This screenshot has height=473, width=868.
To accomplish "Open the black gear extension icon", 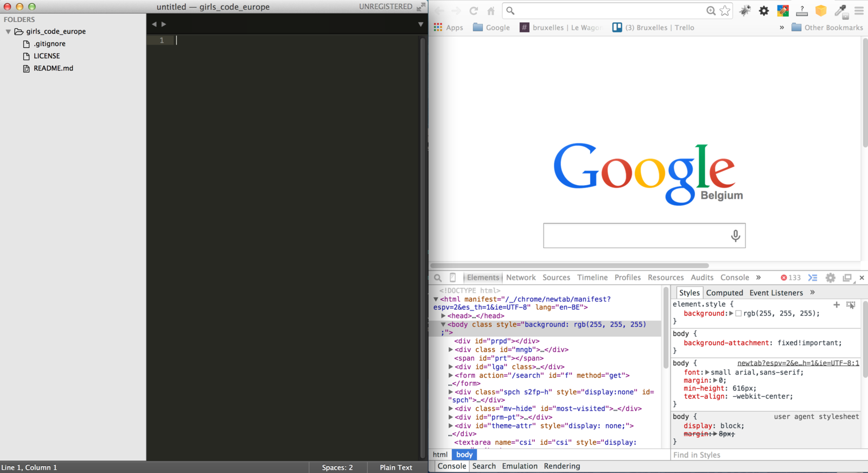I will click(x=764, y=10).
